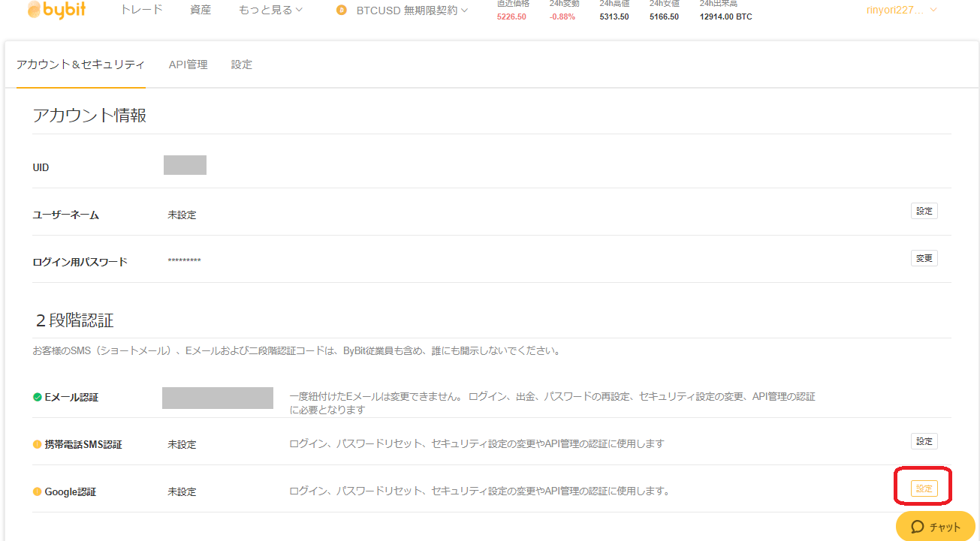The height and width of the screenshot is (541, 980).
Task: Click the speech bubble icon in チャット button
Action: pyautogui.click(x=917, y=527)
